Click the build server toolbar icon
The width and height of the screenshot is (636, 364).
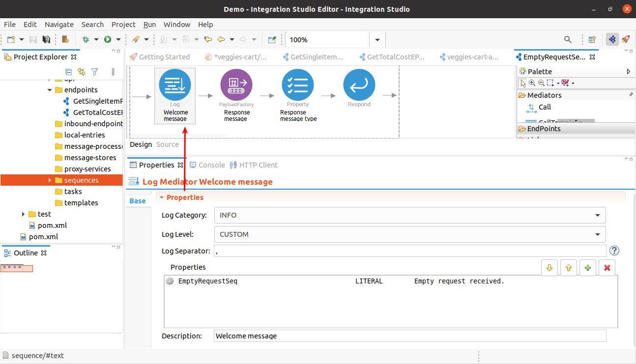(65, 40)
